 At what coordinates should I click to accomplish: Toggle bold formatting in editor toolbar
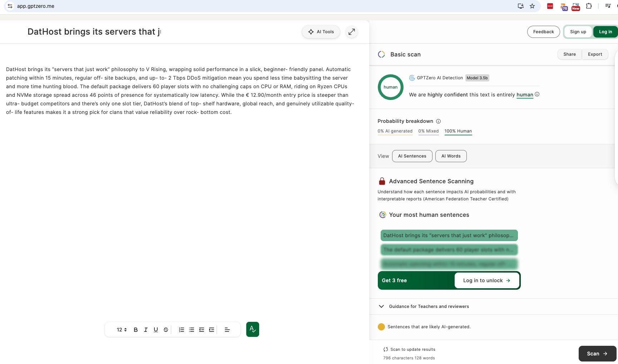click(135, 330)
